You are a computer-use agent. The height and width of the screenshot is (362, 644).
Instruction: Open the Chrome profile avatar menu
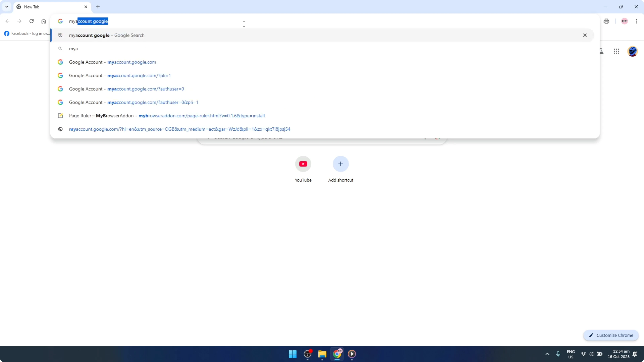tap(625, 21)
